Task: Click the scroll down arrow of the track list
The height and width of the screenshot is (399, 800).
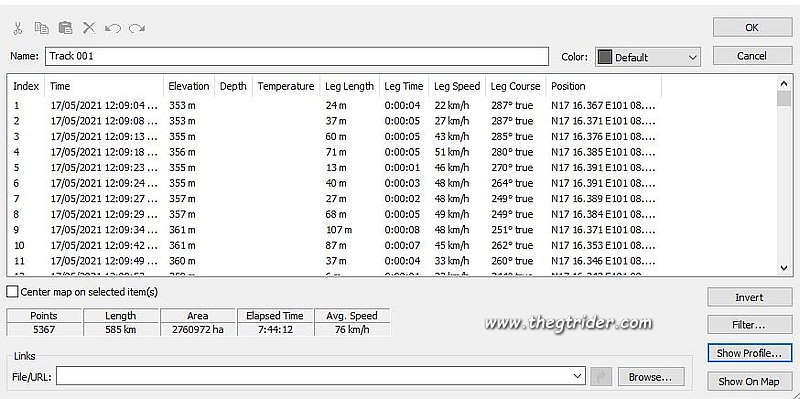Action: (x=784, y=267)
